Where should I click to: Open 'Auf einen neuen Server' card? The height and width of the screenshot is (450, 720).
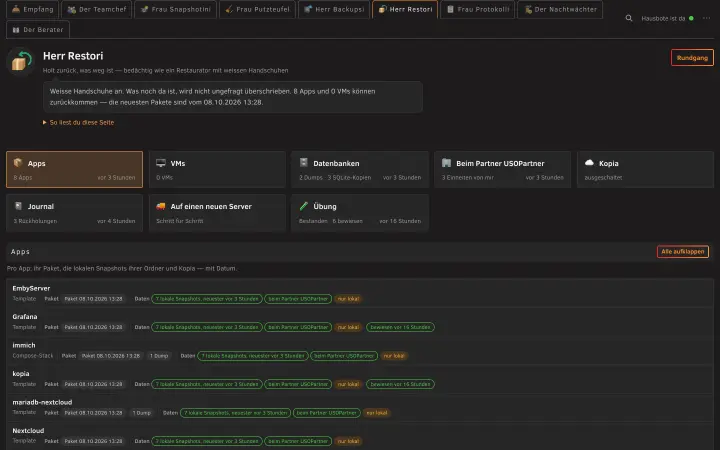[x=217, y=213]
